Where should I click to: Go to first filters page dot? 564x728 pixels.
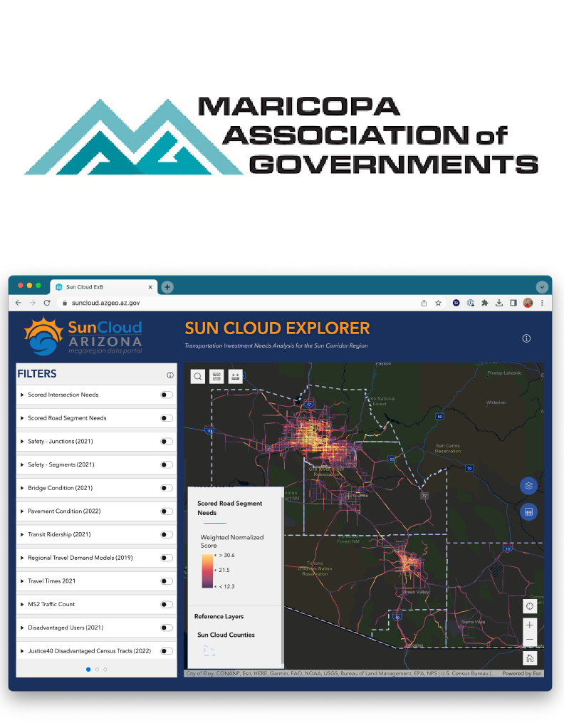88,670
